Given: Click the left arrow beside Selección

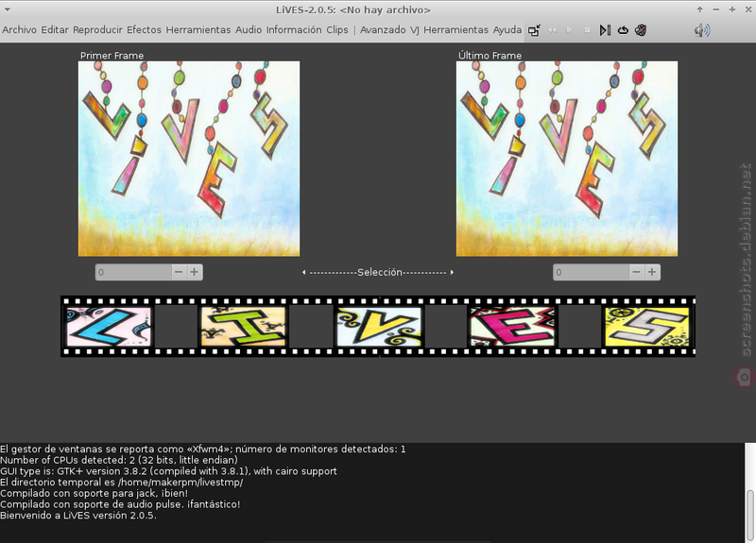Looking at the screenshot, I should tap(303, 272).
